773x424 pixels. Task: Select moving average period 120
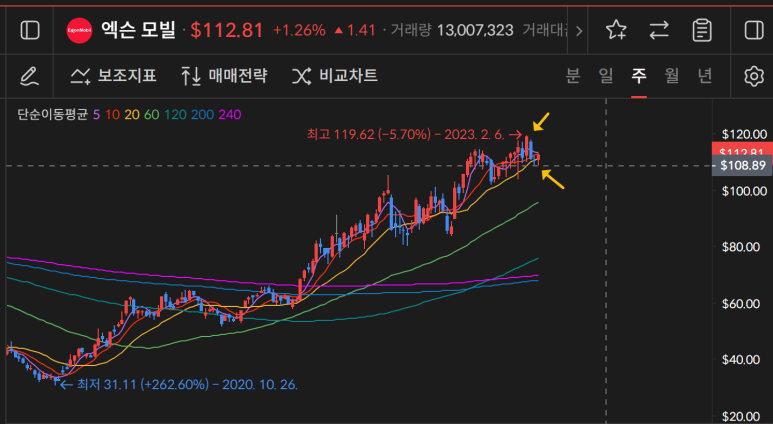point(175,114)
